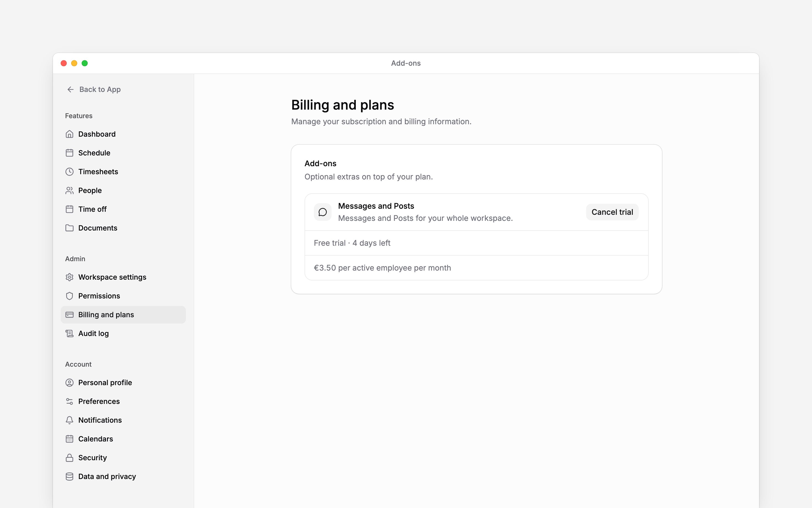Click the back arrow icon
The image size is (812, 508).
[x=70, y=89]
